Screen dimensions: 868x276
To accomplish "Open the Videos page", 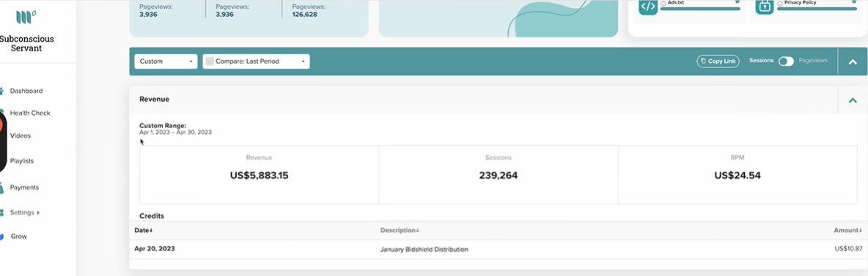I will [x=21, y=135].
